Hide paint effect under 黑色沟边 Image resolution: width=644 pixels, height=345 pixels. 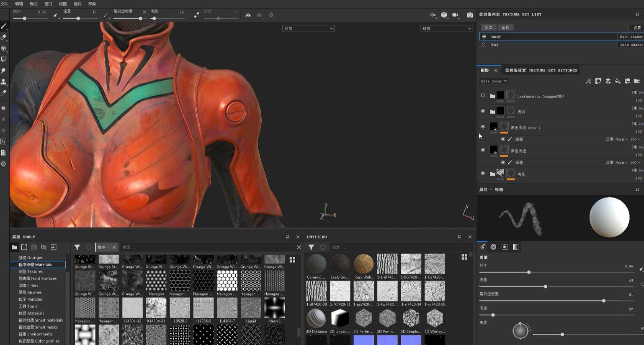[503, 162]
